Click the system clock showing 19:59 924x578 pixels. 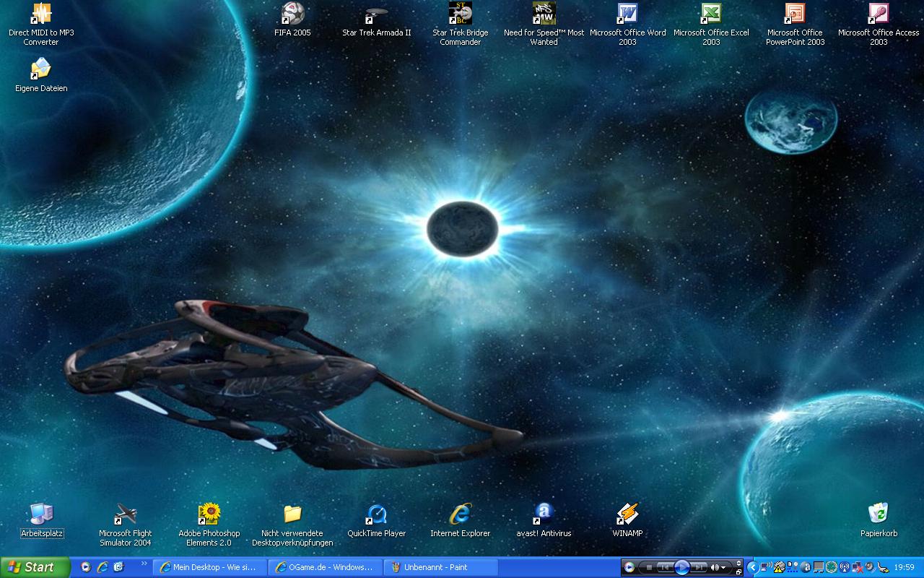(x=905, y=568)
